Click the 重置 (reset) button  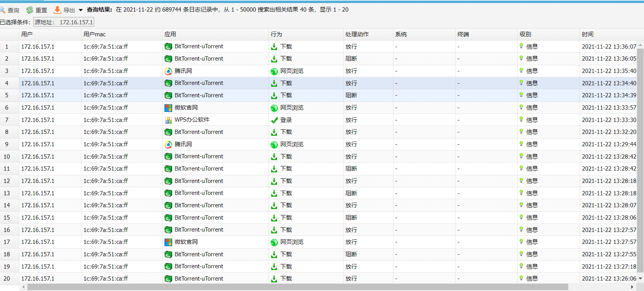coord(37,10)
